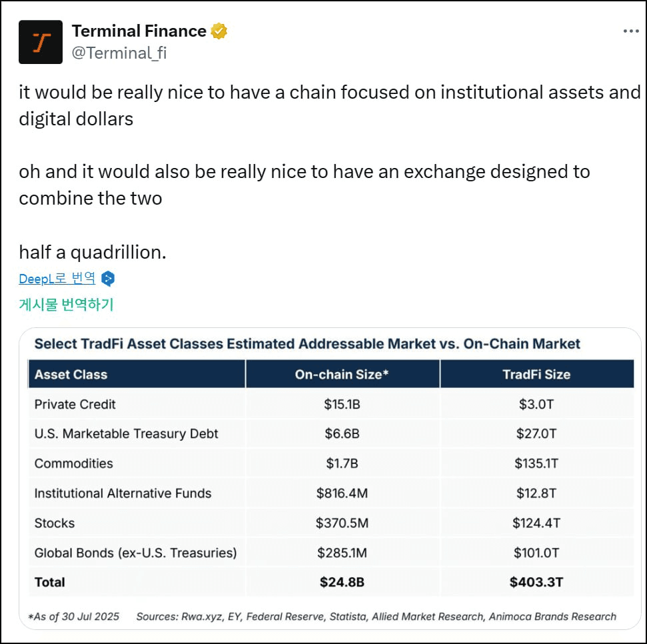Click the gold verified badge icon

click(x=219, y=31)
